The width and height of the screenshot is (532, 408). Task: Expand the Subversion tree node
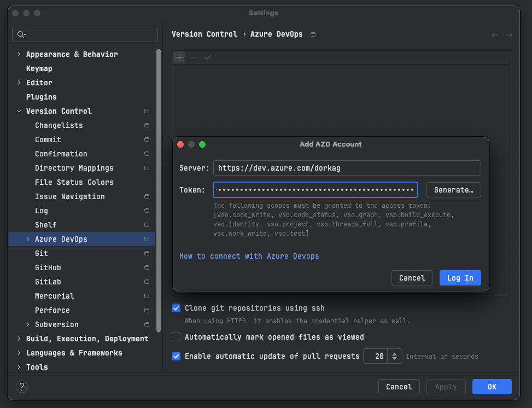click(28, 325)
